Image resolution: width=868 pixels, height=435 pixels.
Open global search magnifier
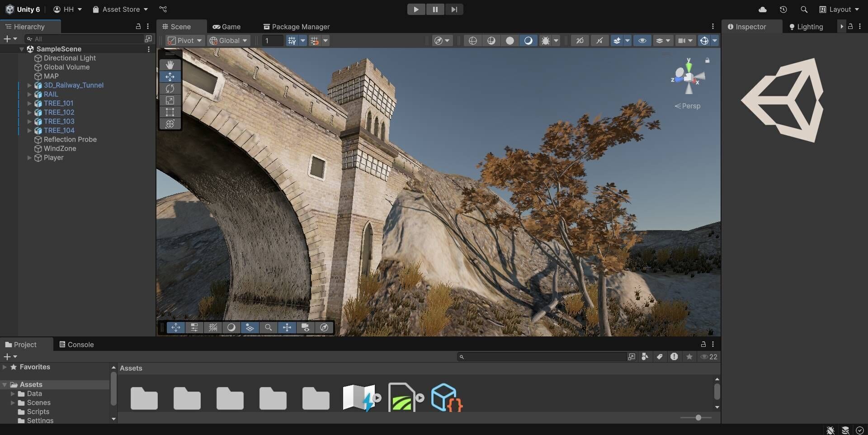[804, 9]
